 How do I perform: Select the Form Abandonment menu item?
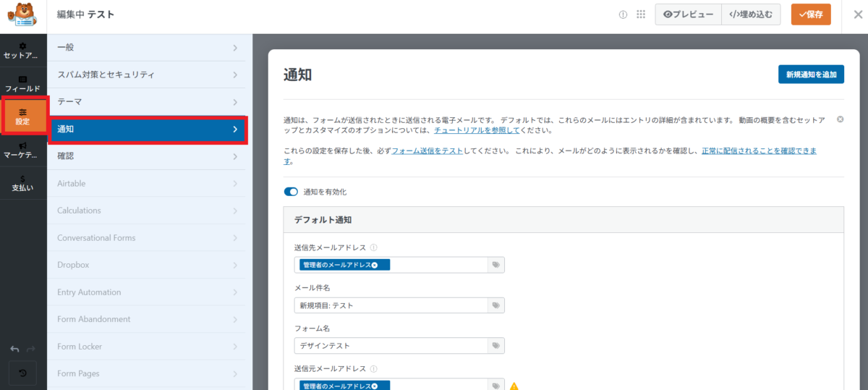[x=149, y=319]
